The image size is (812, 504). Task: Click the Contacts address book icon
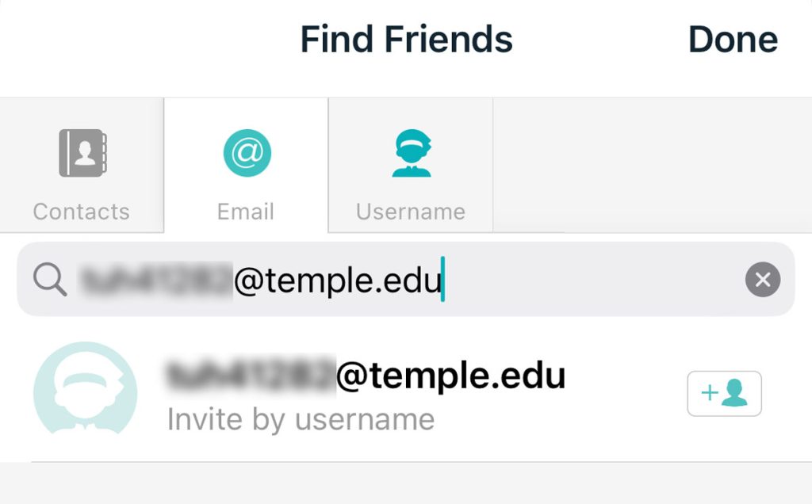pyautogui.click(x=82, y=153)
